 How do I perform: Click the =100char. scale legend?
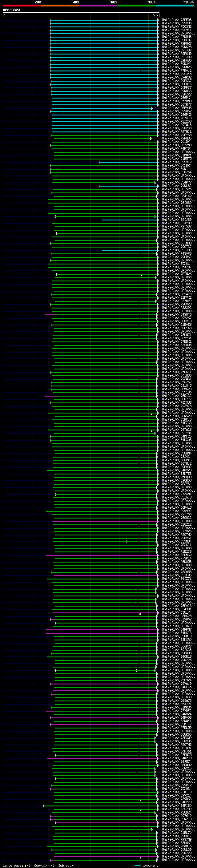tap(147, 866)
